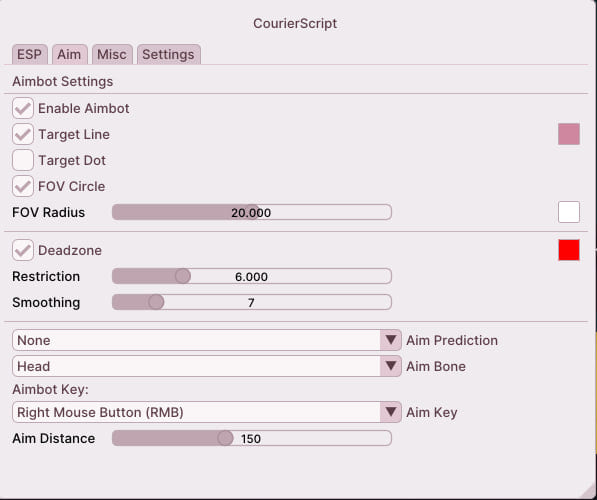Click the Restriction slider knob
This screenshot has width=597, height=500.
tap(183, 276)
